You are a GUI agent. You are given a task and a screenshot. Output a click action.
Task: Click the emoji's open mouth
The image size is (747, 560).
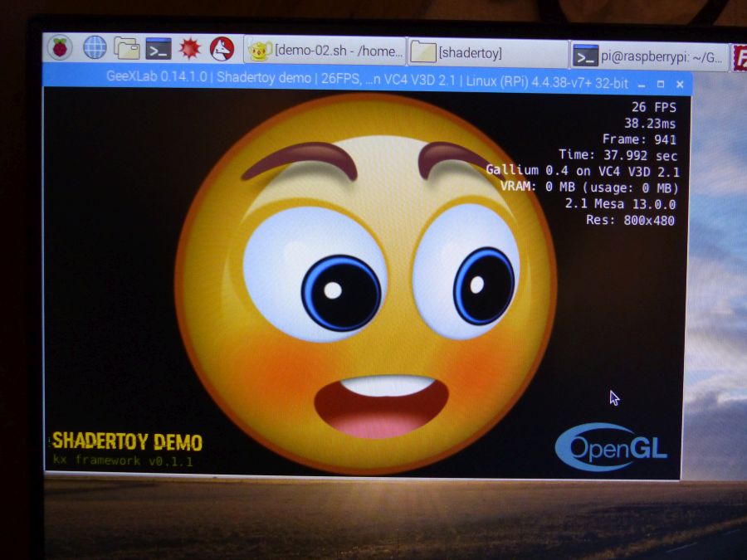click(381, 407)
